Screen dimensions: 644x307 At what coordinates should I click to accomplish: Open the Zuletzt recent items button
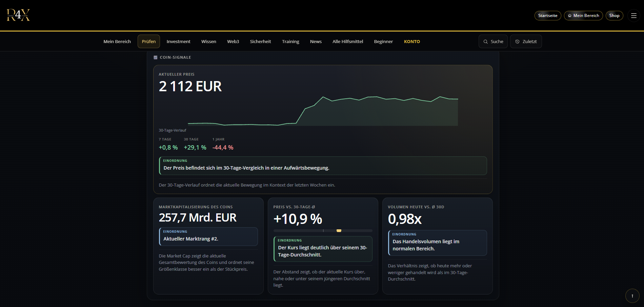point(526,41)
